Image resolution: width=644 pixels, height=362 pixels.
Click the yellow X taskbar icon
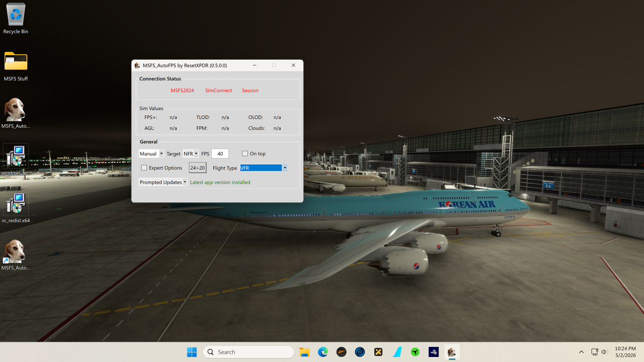(378, 352)
